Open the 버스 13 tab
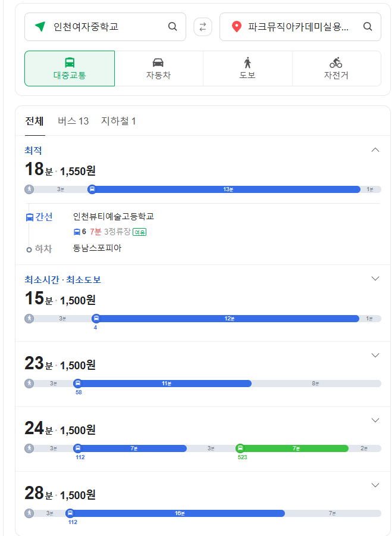The image size is (392, 536). pyautogui.click(x=73, y=121)
